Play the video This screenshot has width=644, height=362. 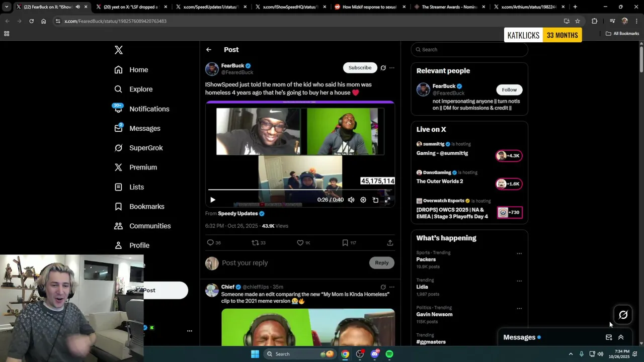213,200
